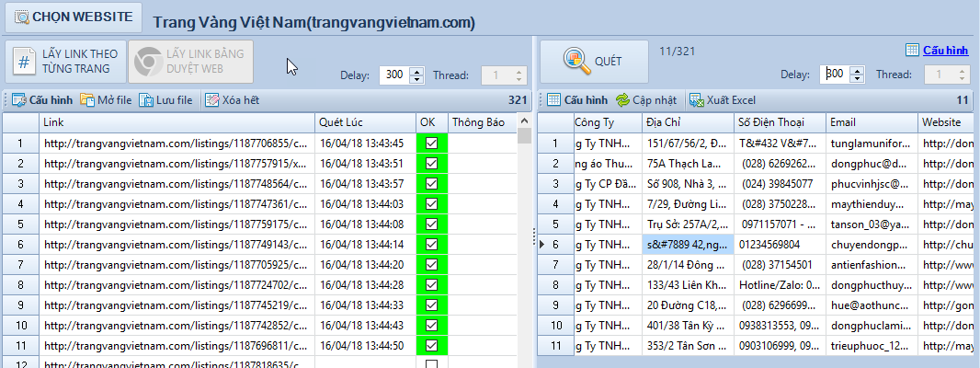Viewport: 980px width, 368px height.
Task: Toggle OK checkbox in link row 8
Action: 431,285
